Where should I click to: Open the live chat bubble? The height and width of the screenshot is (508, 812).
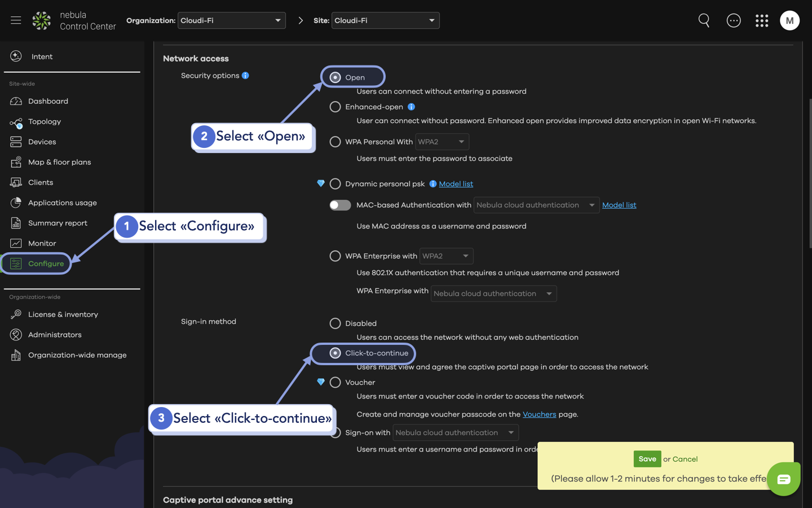(783, 479)
